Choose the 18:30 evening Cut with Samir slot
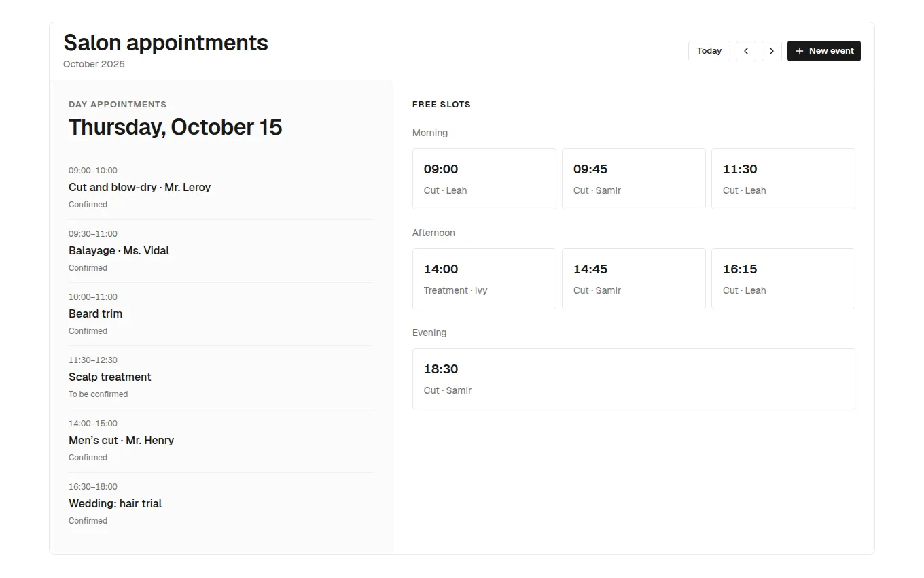The height and width of the screenshot is (578, 924). coord(634,379)
